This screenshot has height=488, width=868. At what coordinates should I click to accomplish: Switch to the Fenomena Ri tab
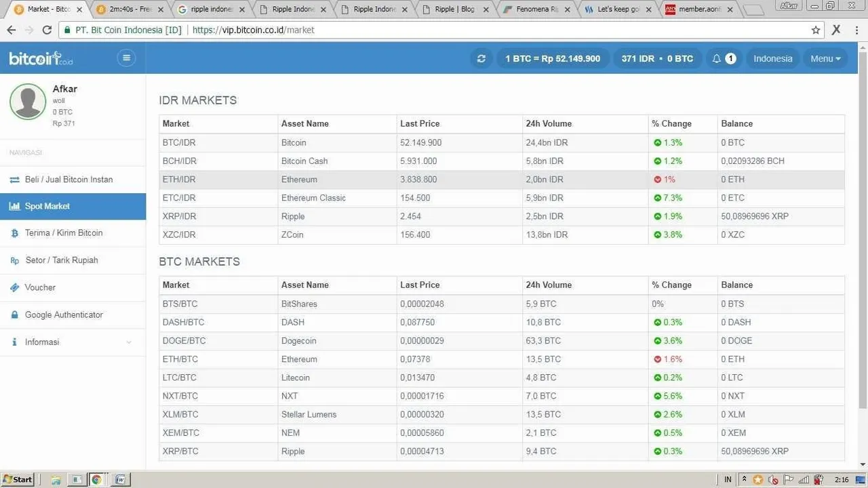tap(536, 9)
